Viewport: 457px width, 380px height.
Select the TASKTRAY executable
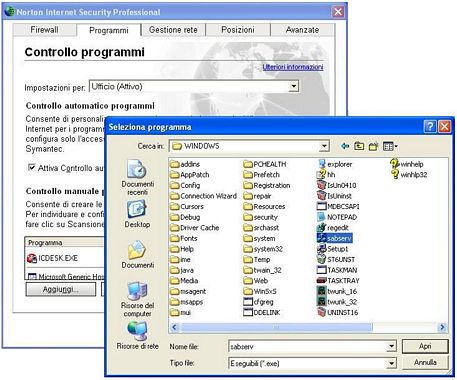point(338,281)
